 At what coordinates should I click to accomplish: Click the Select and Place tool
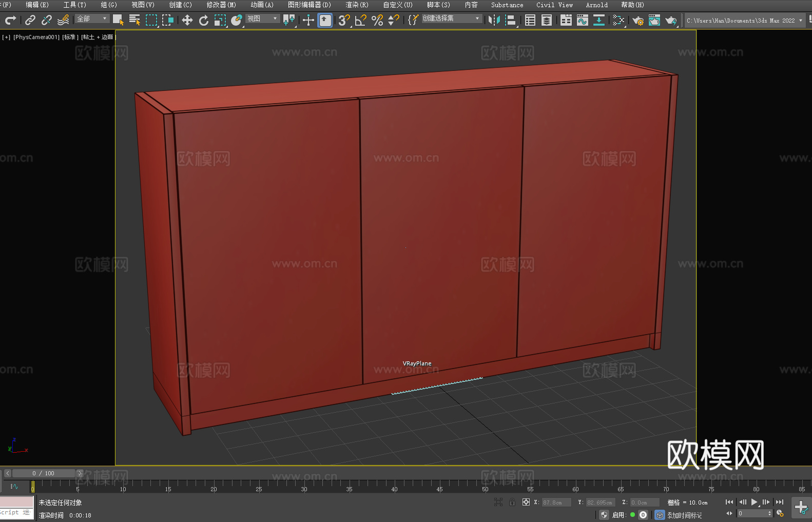[x=237, y=20]
